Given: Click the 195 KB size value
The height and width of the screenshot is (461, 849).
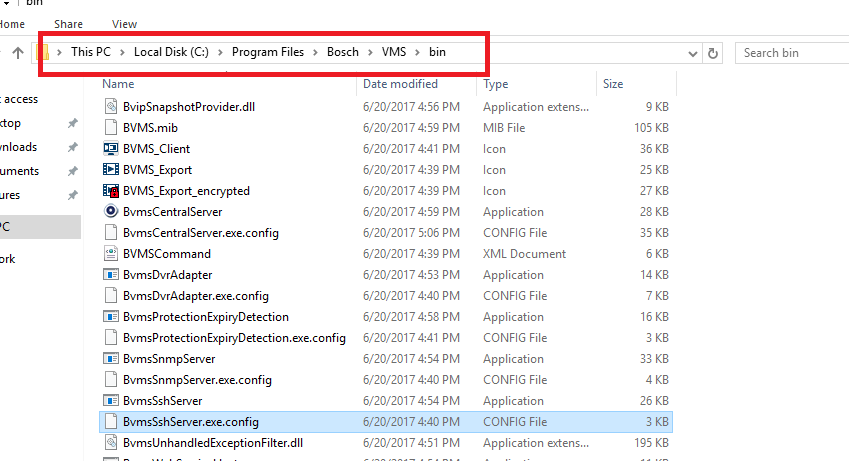Looking at the screenshot, I should click(651, 443).
